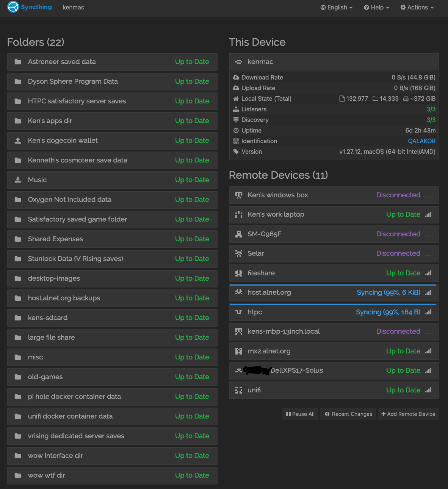448x489 pixels.
Task: Click the download icon beside Music folder
Action: pos(18,180)
